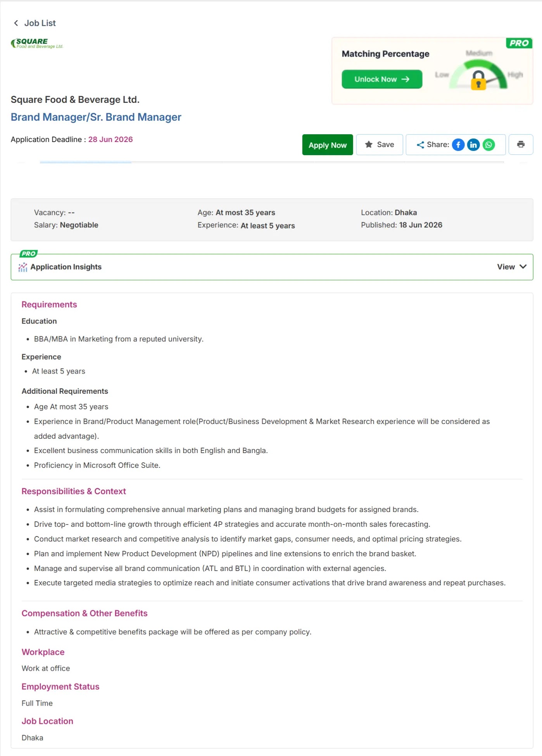
Task: Save this job with the star button
Action: (x=380, y=145)
